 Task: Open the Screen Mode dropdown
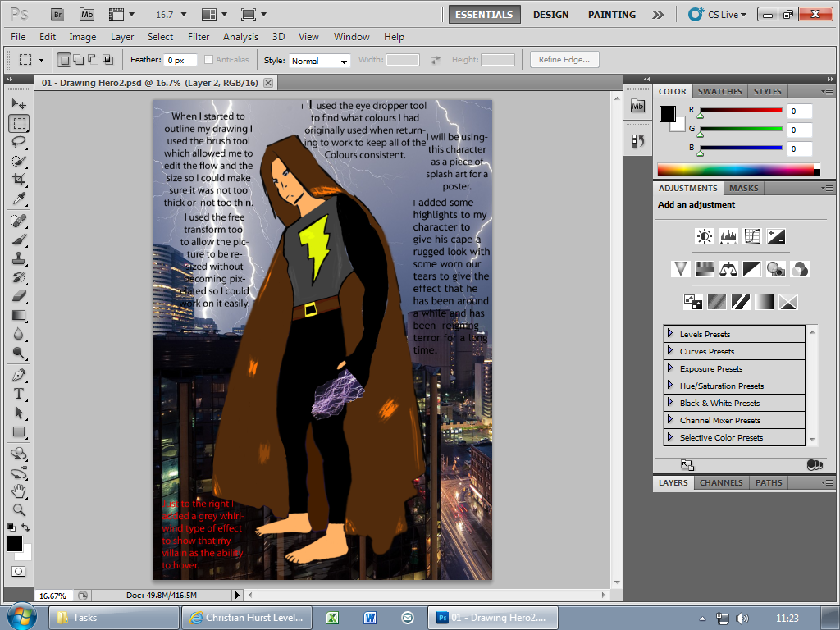click(253, 15)
